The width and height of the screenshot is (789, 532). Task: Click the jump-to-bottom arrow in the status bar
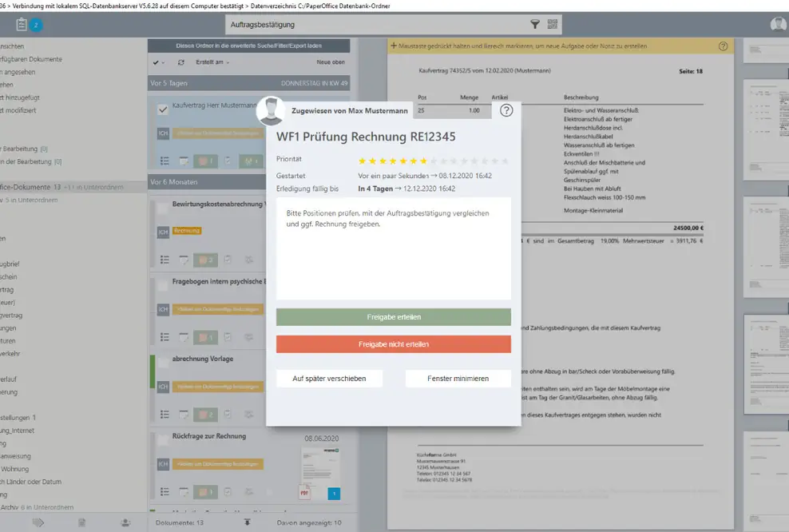247,522
